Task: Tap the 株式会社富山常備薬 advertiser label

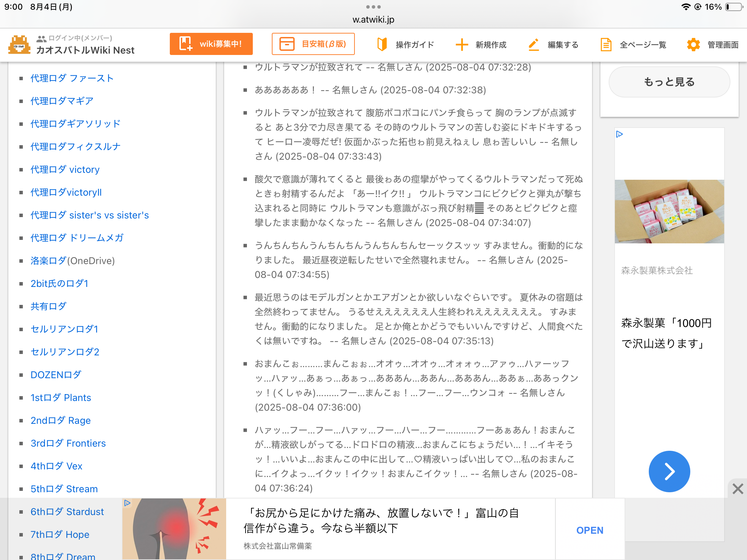Action: (278, 546)
